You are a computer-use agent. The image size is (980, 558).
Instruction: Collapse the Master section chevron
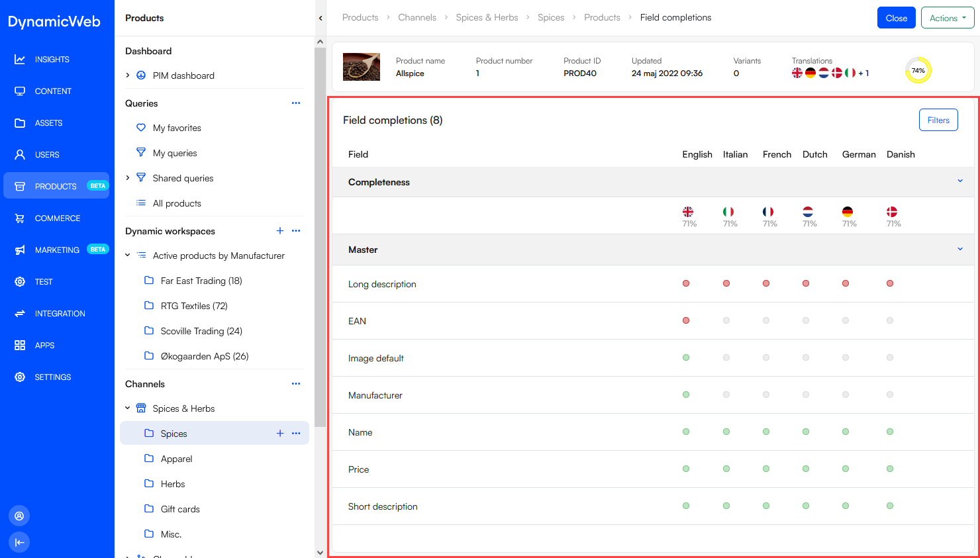tap(960, 249)
